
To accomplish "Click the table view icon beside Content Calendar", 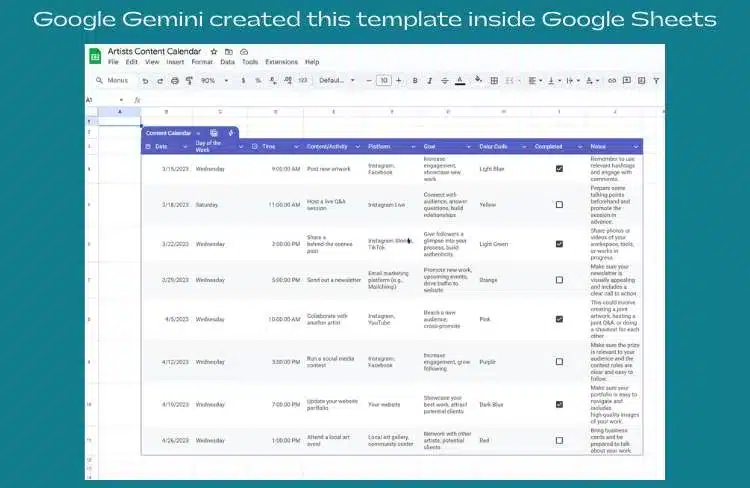I will click(x=214, y=133).
